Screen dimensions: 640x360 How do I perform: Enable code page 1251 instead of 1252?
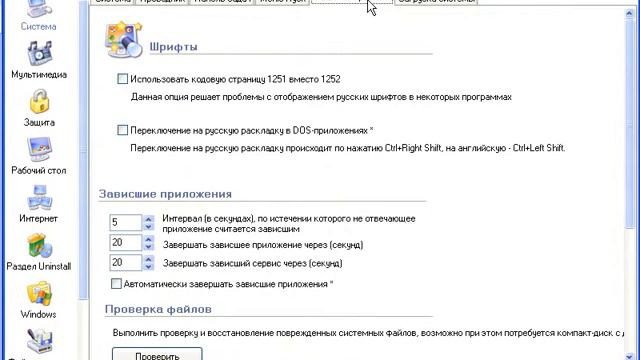tap(122, 79)
